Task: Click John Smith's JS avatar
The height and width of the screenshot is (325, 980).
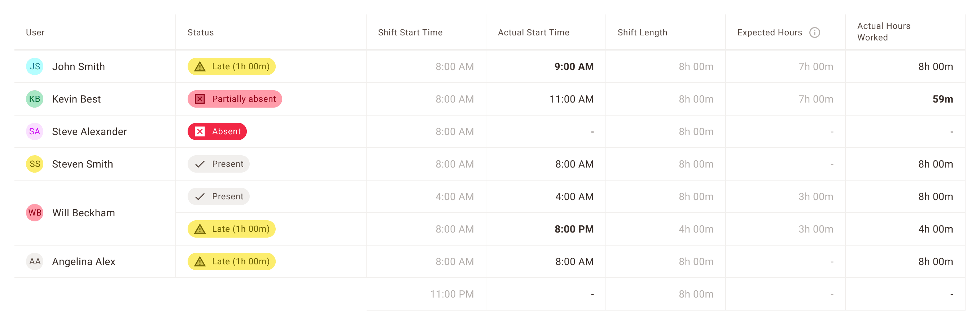Action: pos(35,66)
